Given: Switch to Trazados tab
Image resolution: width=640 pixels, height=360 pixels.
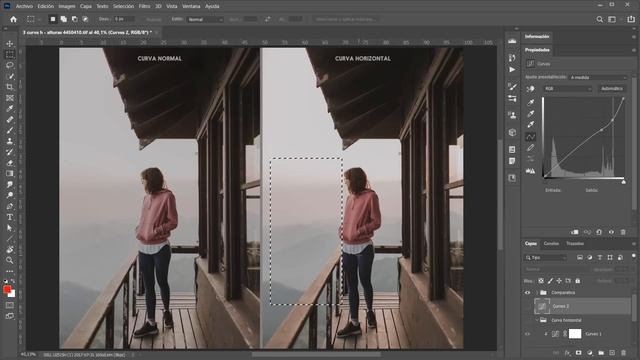Looking at the screenshot, I should tap(575, 244).
